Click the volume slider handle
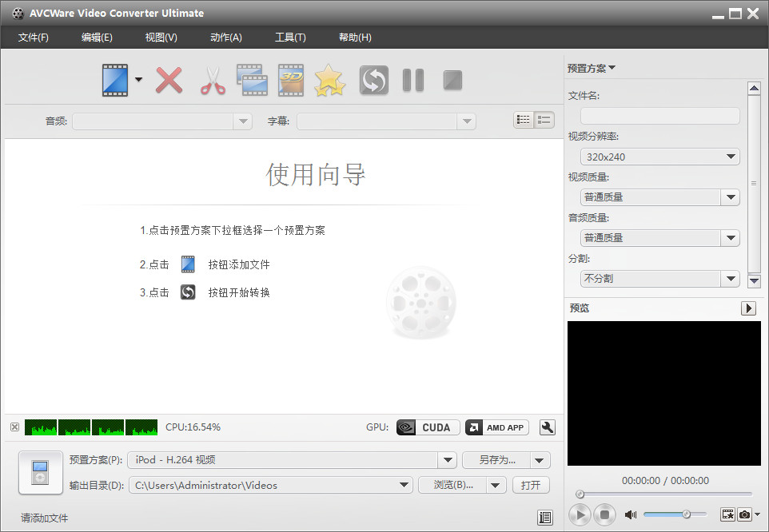Viewport: 769px width, 532px height. (686, 514)
